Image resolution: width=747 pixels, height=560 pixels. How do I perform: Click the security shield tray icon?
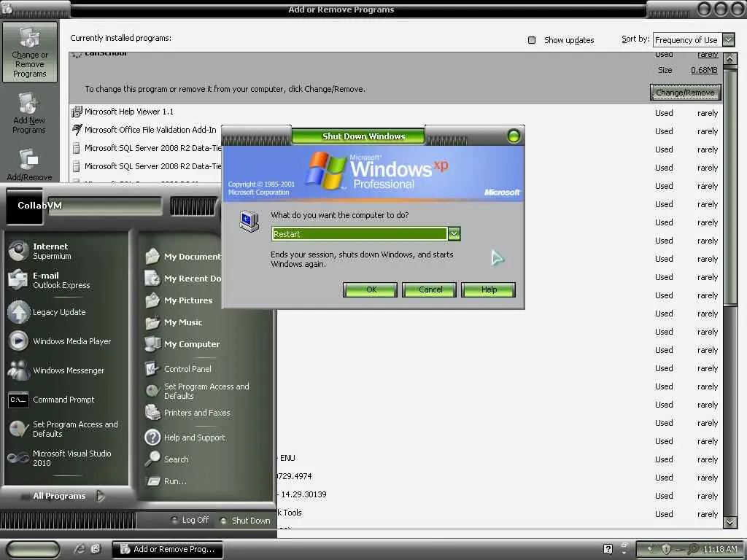click(666, 549)
